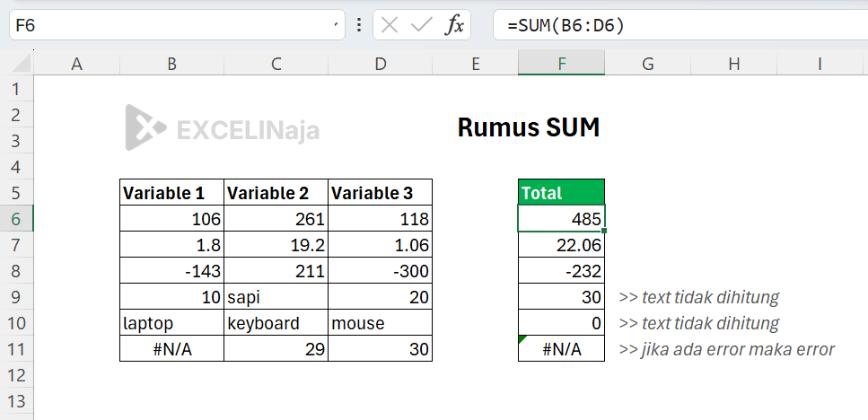Select column F header
The image size is (868, 420).
click(561, 65)
